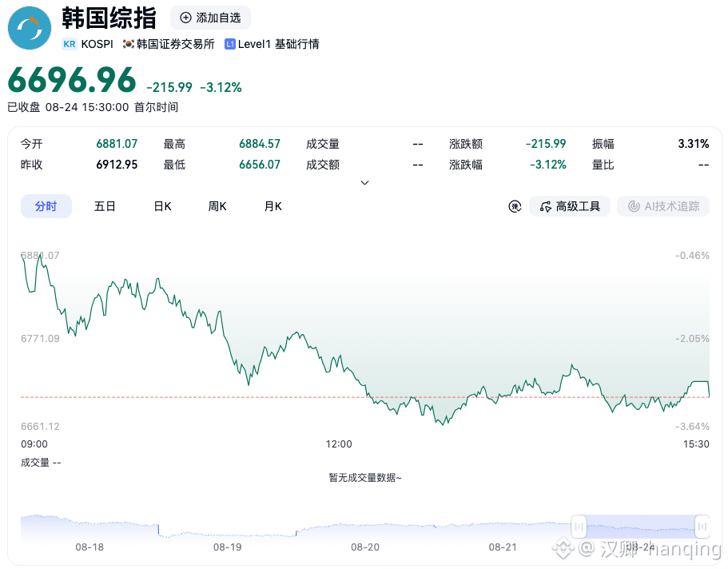Click the 09:00 time axis label
This screenshot has width=728, height=569.
[34, 444]
